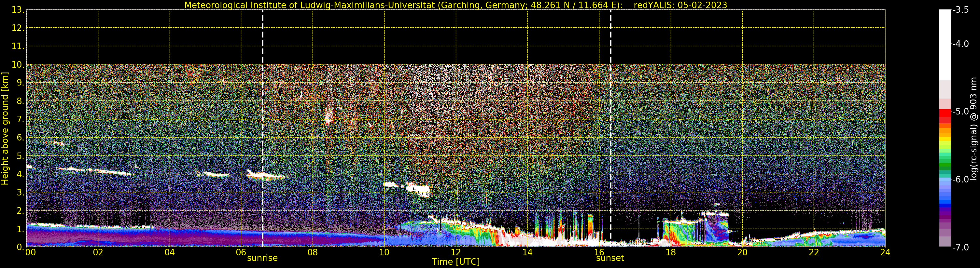Click the time axis tick label 04
The width and height of the screenshot is (980, 268).
(x=170, y=252)
